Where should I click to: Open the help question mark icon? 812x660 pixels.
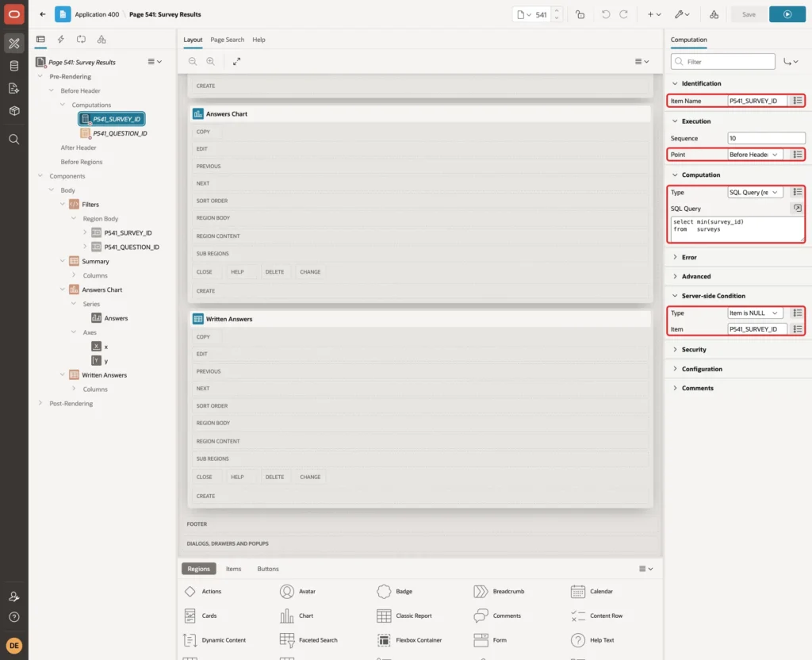pos(14,617)
